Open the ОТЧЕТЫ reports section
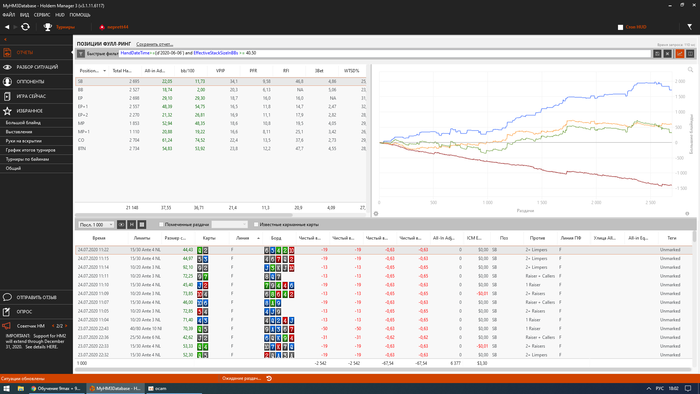This screenshot has width=700, height=394. 36,52
